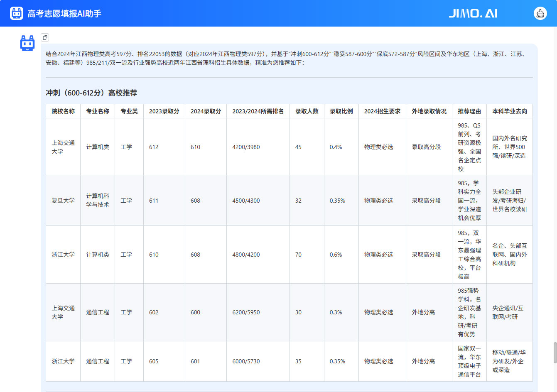Click the JIMO.AI brand logo
The height and width of the screenshot is (392, 557).
(x=473, y=13)
